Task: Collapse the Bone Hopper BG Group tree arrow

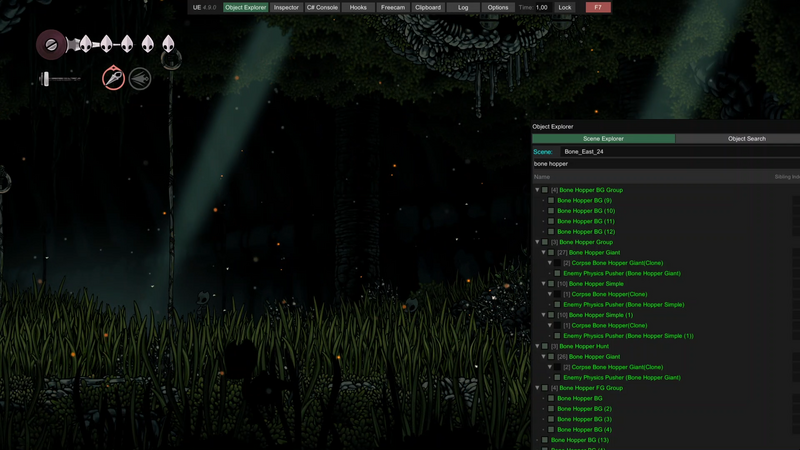Action: (537, 190)
